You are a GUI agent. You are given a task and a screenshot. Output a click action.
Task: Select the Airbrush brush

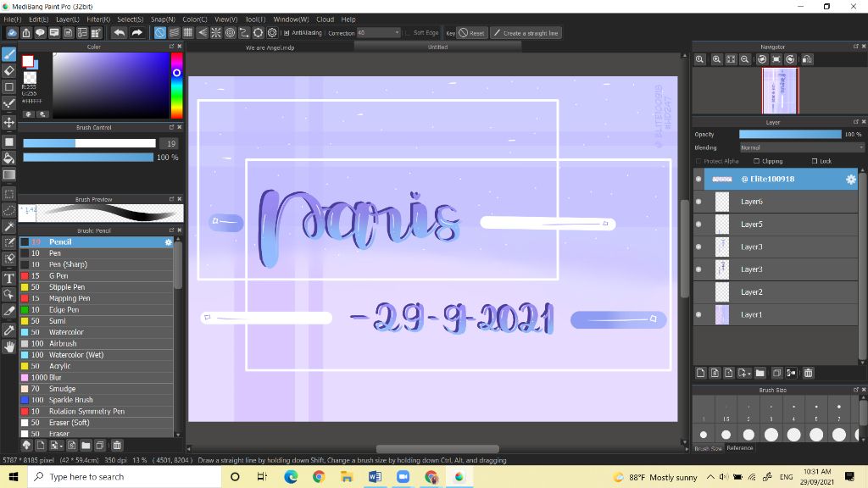[97, 344]
